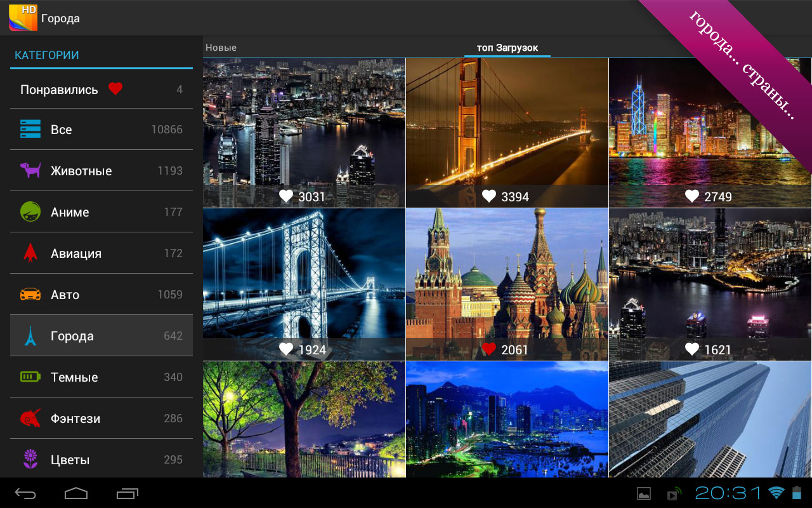Click the red dragon Фэнтези icon
The height and width of the screenshot is (508, 812).
click(30, 418)
